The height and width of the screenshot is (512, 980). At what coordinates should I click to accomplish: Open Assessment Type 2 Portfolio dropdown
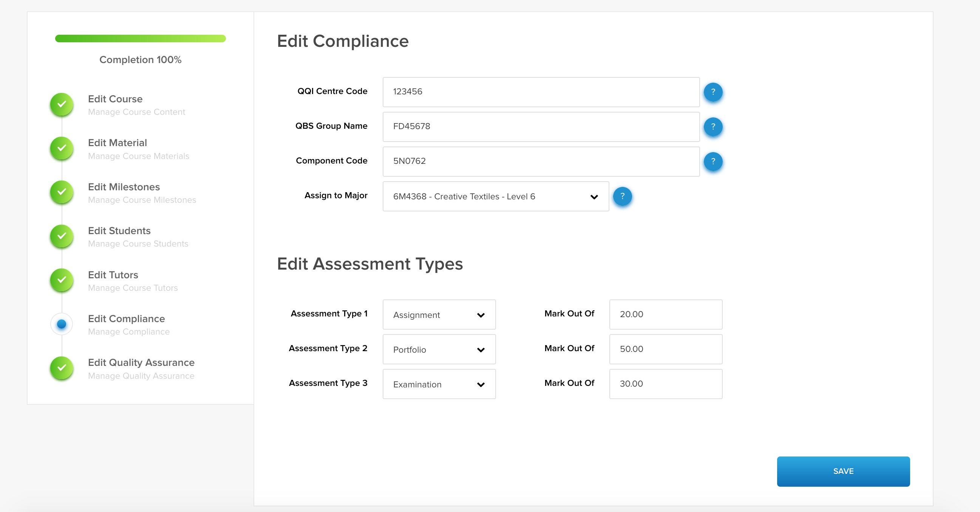[x=439, y=350]
